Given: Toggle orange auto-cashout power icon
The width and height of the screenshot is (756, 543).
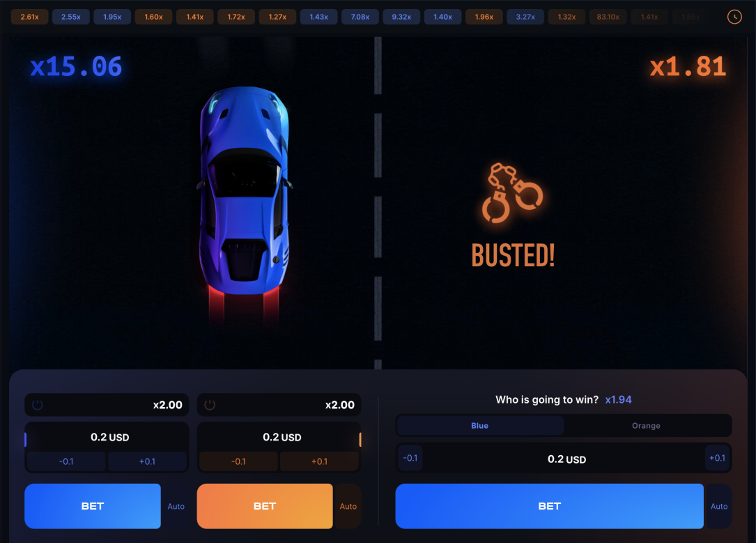Looking at the screenshot, I should 210,405.
